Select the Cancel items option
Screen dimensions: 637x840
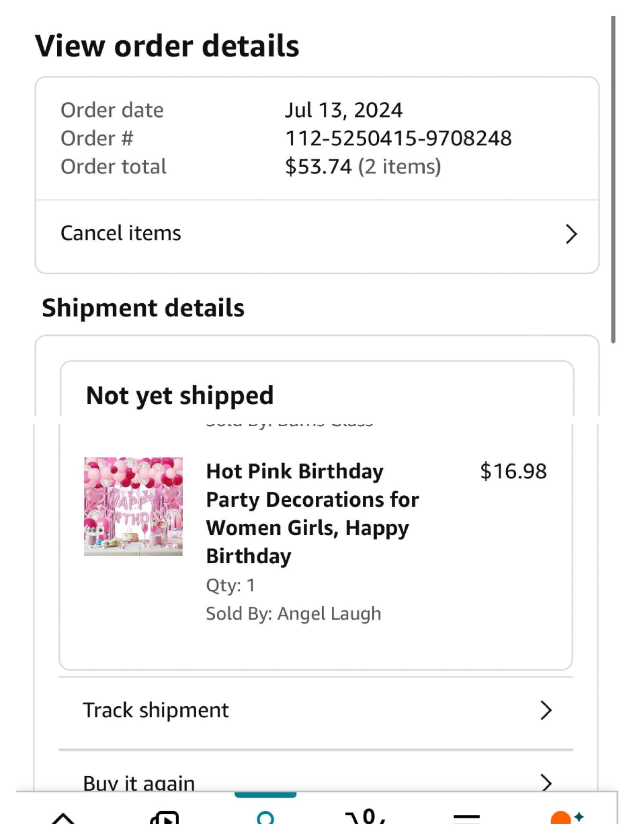(x=121, y=233)
